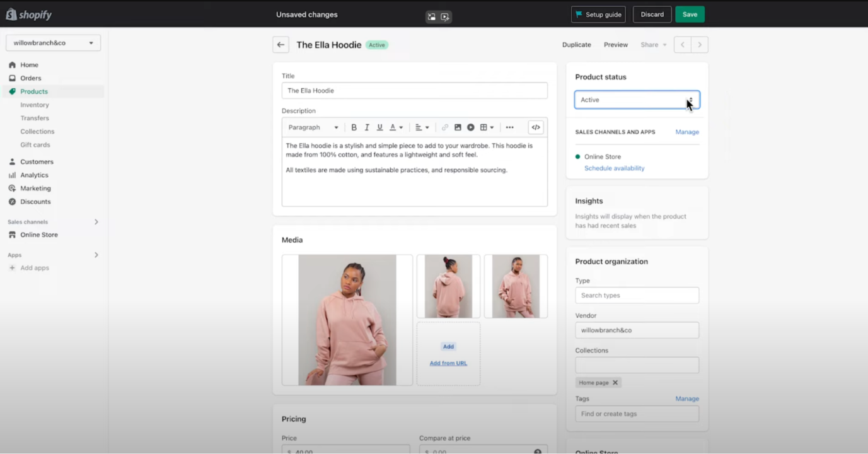Open the Product status dropdown
This screenshot has height=454, width=868.
click(637, 99)
